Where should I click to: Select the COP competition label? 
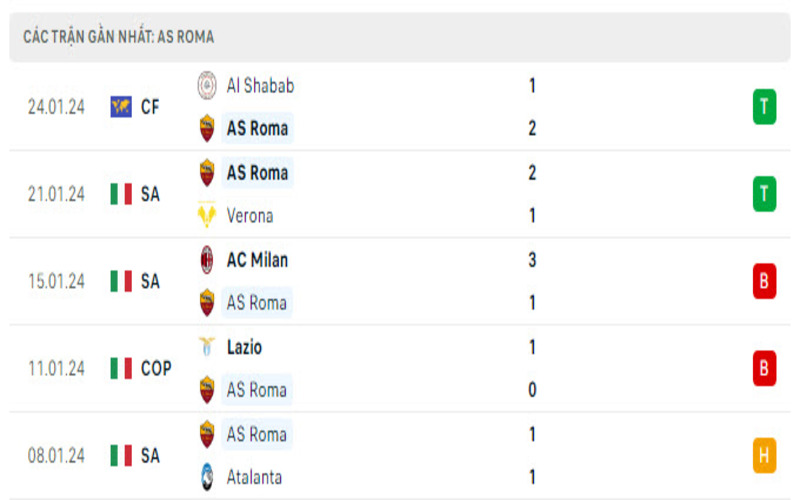pyautogui.click(x=156, y=369)
